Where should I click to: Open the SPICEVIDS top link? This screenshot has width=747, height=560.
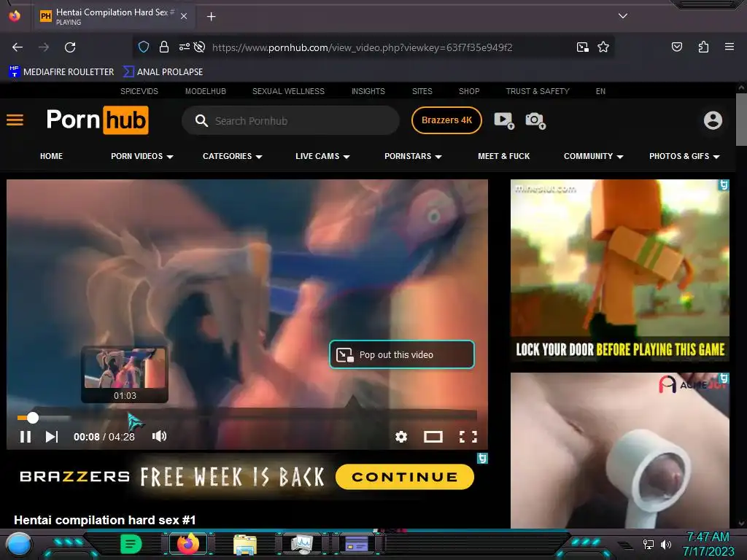pyautogui.click(x=139, y=91)
